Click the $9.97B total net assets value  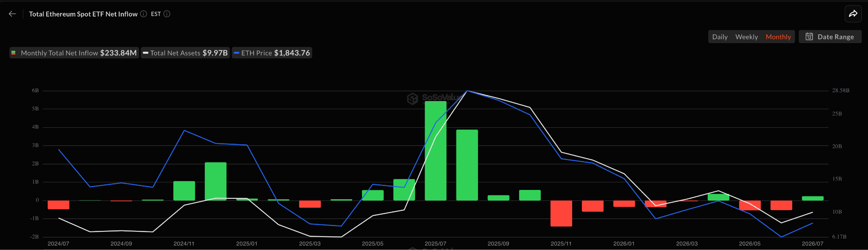pos(215,53)
